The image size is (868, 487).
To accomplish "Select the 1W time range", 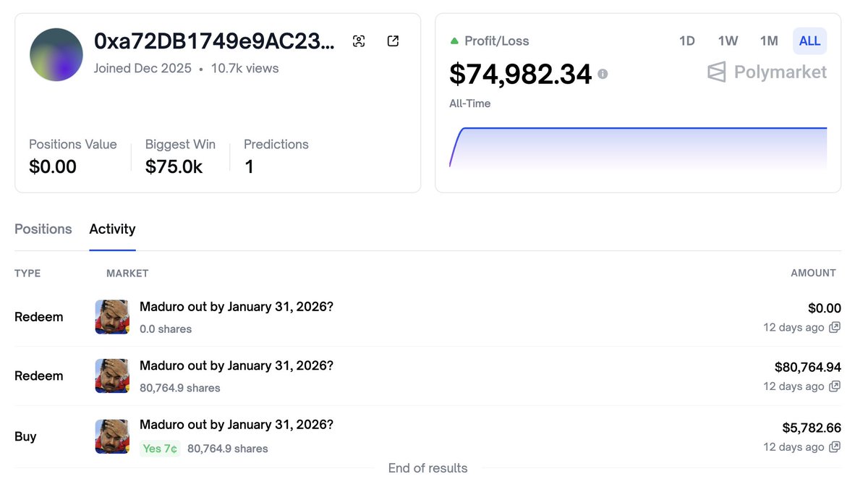I will (728, 41).
